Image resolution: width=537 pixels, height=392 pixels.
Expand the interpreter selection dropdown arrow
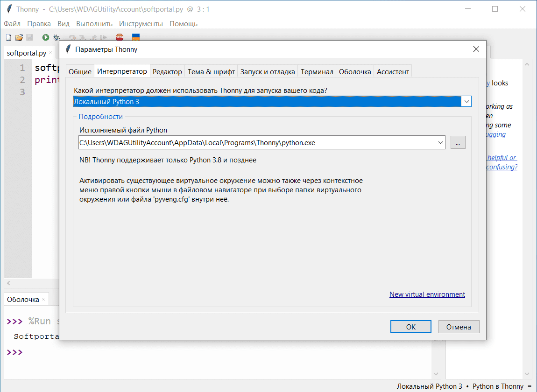[466, 101]
